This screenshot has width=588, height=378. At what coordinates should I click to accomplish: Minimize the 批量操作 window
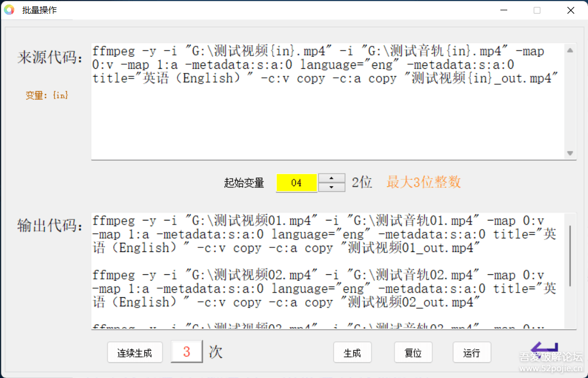coord(503,10)
